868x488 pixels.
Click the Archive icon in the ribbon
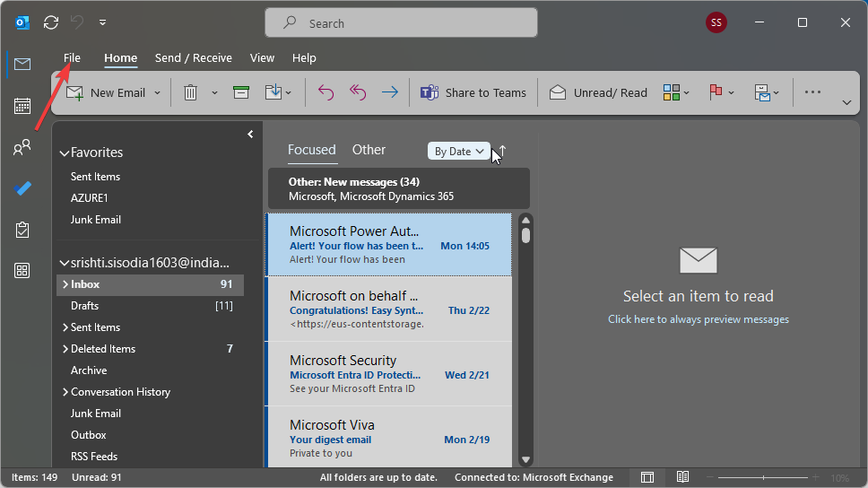coord(241,92)
